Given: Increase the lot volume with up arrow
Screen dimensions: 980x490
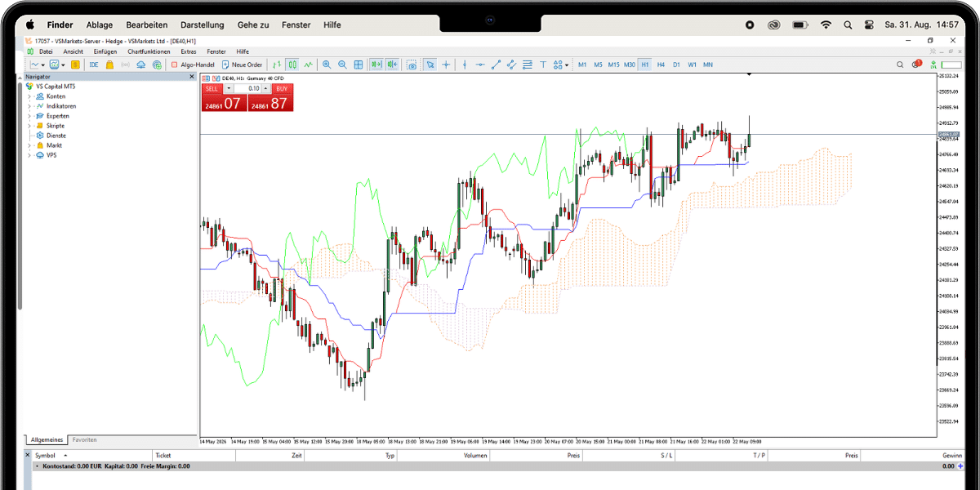Looking at the screenshot, I should pyautogui.click(x=266, y=88).
